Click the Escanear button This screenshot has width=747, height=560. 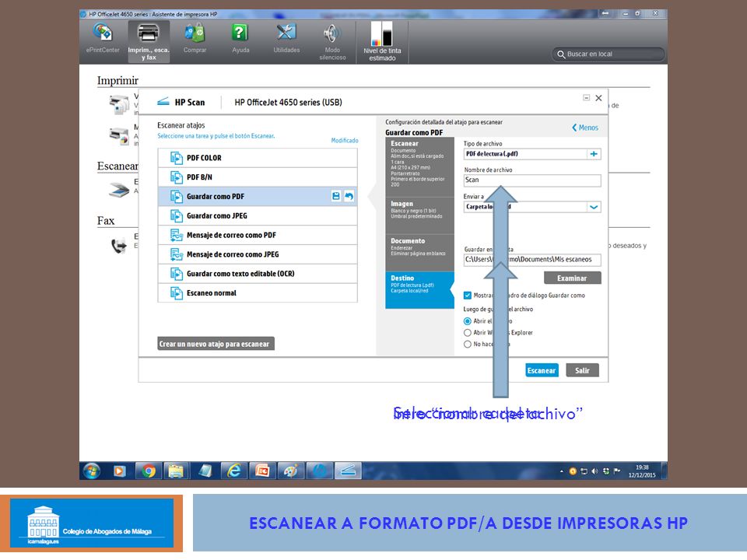coord(542,370)
